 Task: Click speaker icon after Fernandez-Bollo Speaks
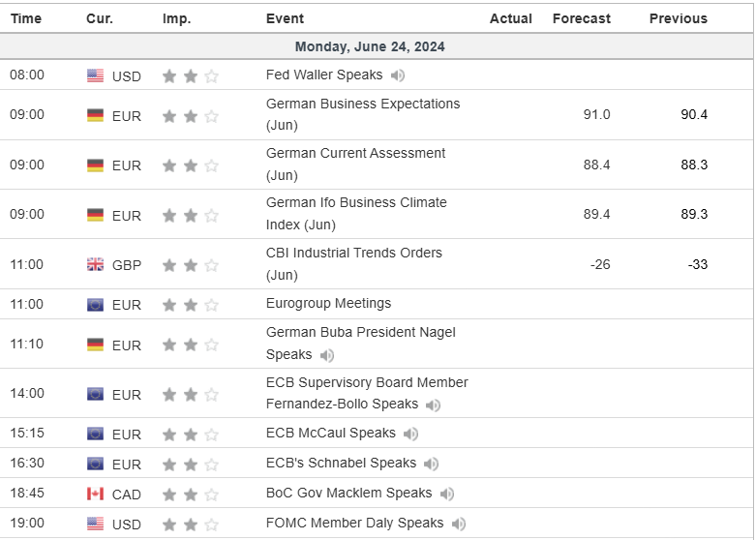click(433, 405)
